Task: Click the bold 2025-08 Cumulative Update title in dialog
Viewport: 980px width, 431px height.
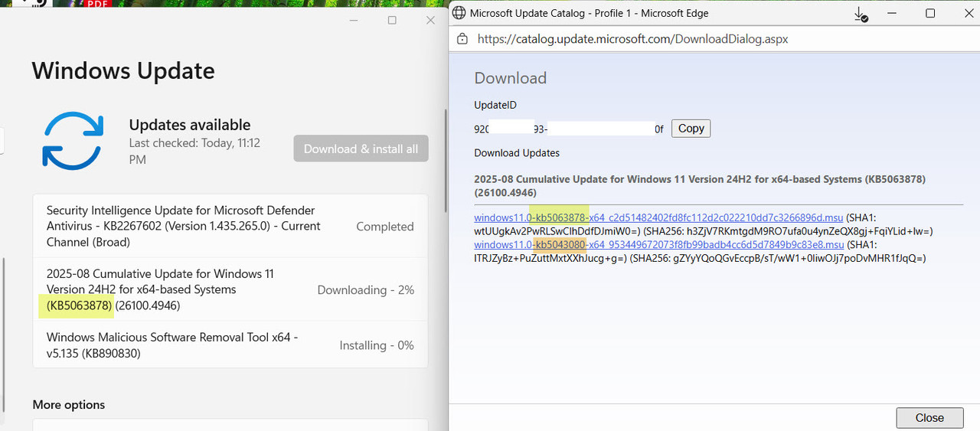Action: click(701, 186)
